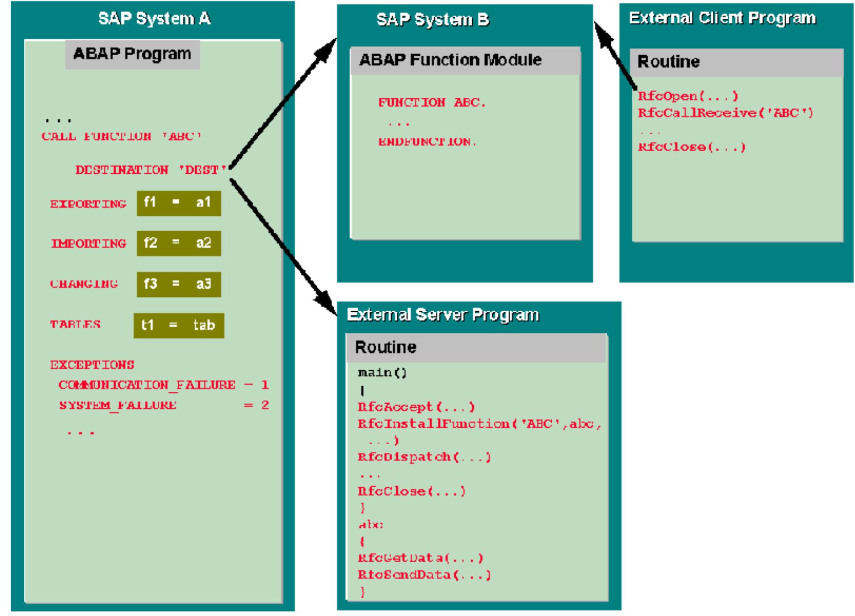
Task: Click the CHANGING keyword
Action: (x=84, y=284)
